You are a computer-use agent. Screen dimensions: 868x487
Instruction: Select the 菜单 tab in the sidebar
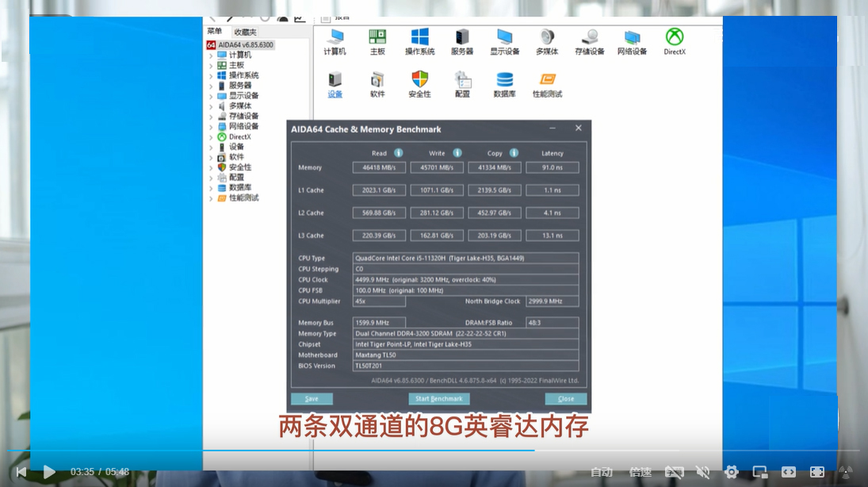pyautogui.click(x=215, y=33)
